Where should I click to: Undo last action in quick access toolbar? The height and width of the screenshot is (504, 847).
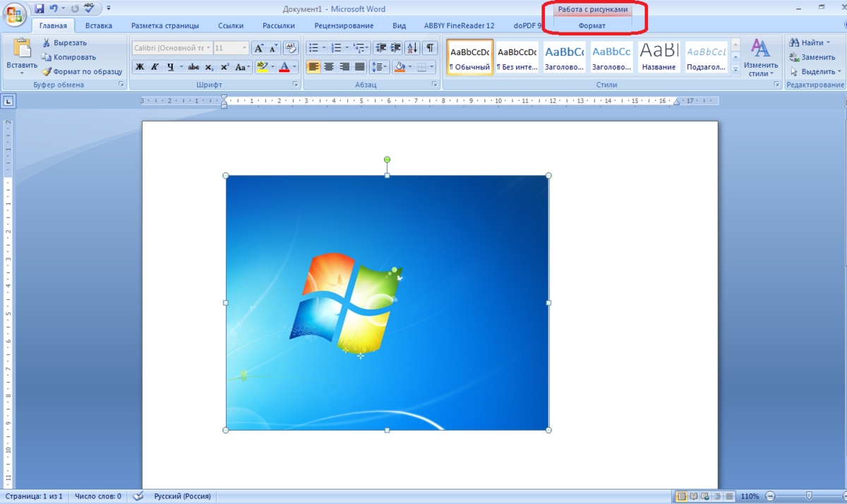click(x=54, y=8)
